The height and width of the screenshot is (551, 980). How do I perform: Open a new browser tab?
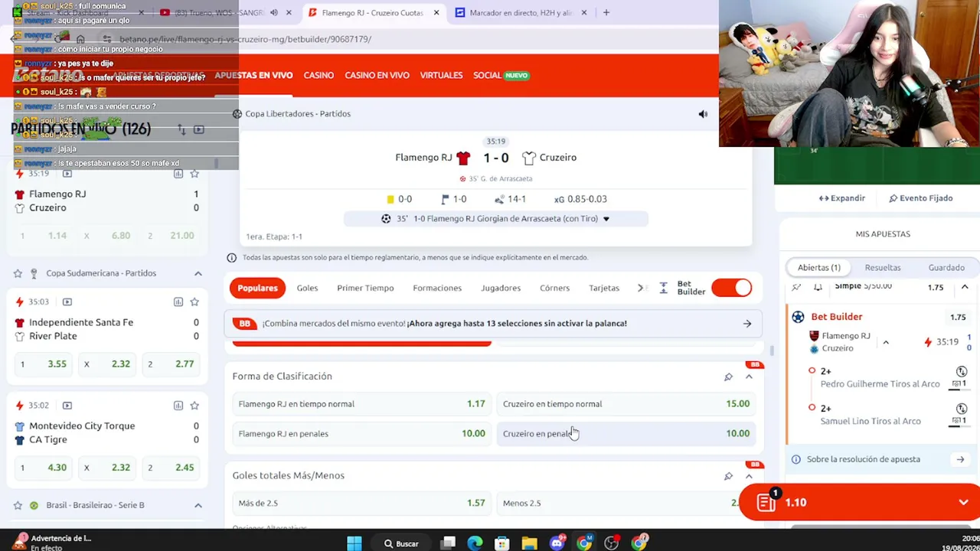point(606,13)
